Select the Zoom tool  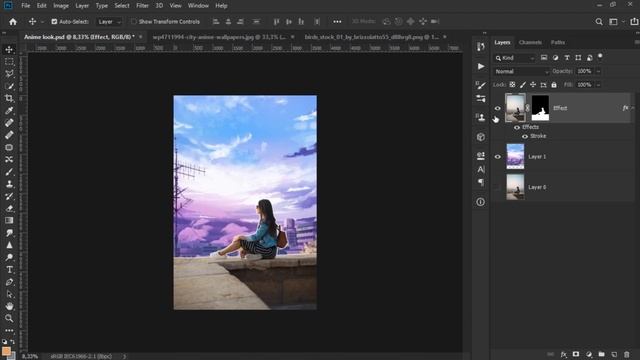click(x=9, y=318)
